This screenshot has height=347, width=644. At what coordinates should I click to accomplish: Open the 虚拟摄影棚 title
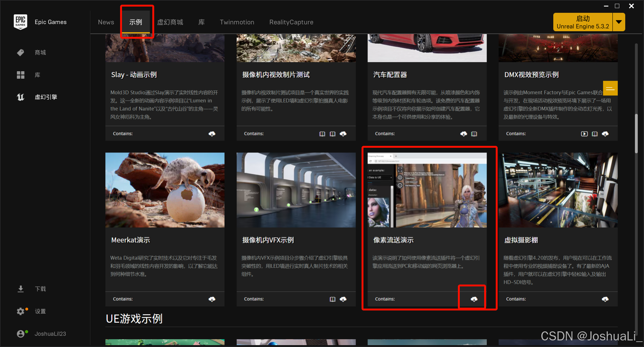pos(521,240)
